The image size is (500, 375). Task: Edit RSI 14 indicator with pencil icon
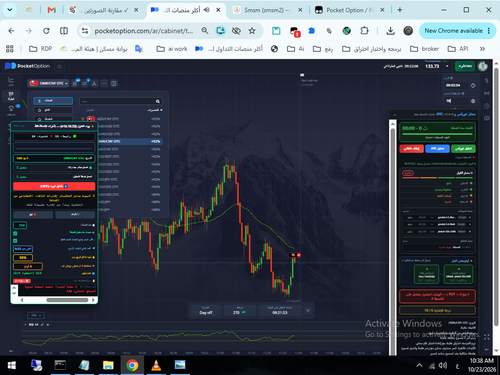pyautogui.click(x=42, y=325)
